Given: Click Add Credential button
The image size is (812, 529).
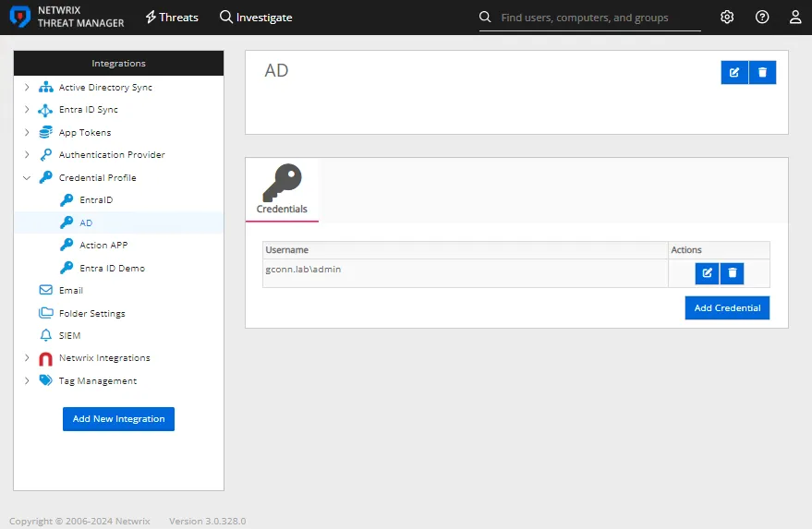Looking at the screenshot, I should click(727, 308).
